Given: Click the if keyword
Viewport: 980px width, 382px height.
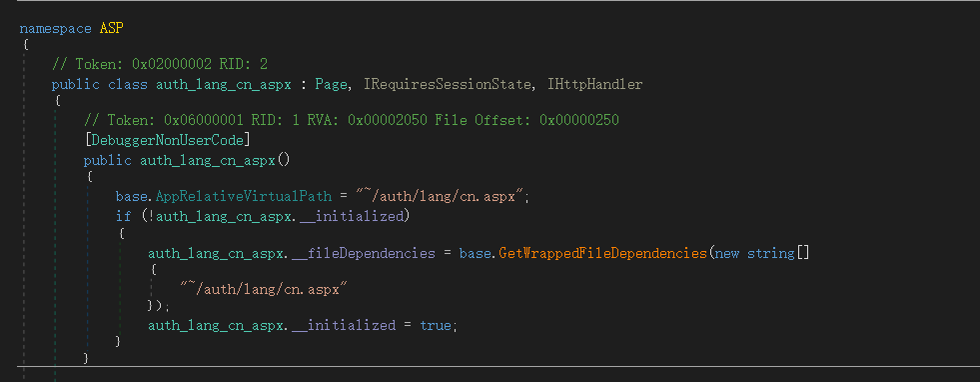Looking at the screenshot, I should 124,216.
